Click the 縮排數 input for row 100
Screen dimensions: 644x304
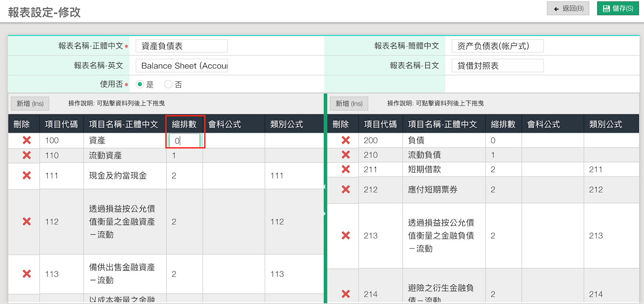pyautogui.click(x=184, y=141)
